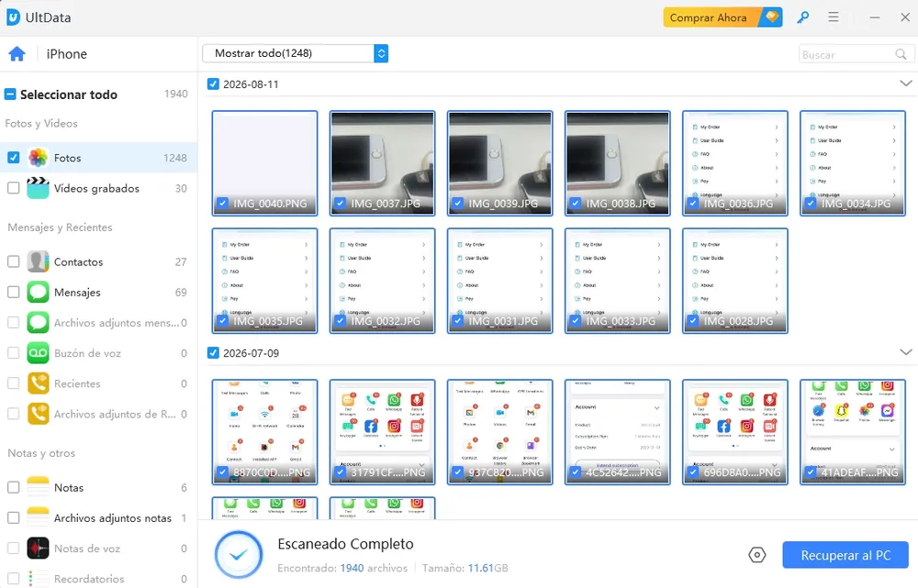
Task: Check the Mensajes checkbox
Action: pos(14,292)
